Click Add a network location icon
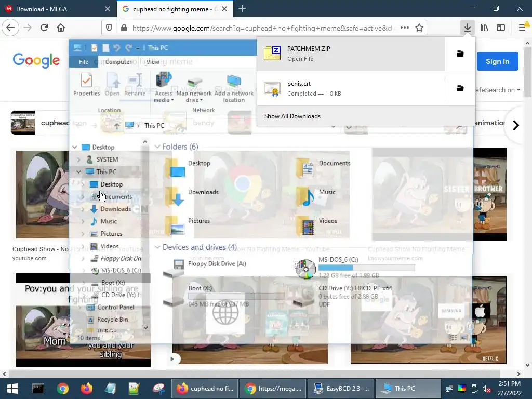Image resolution: width=532 pixels, height=399 pixels. point(234,88)
